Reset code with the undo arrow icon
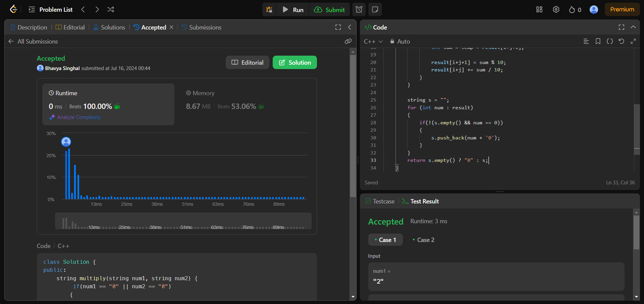 coord(621,41)
